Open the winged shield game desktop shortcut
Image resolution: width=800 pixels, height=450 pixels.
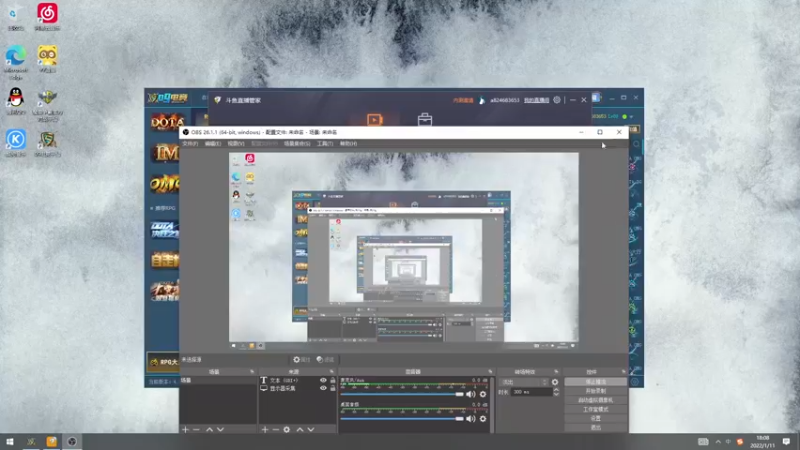[47, 105]
